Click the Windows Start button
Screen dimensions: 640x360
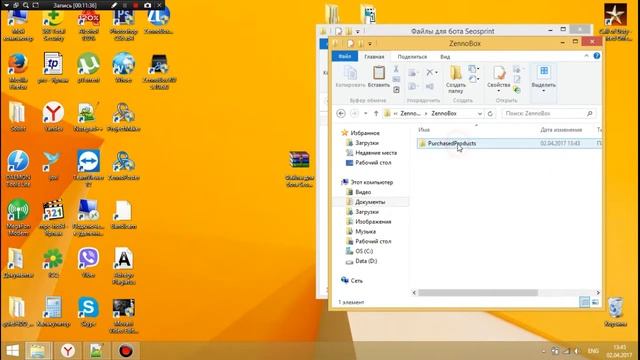pos(12,351)
